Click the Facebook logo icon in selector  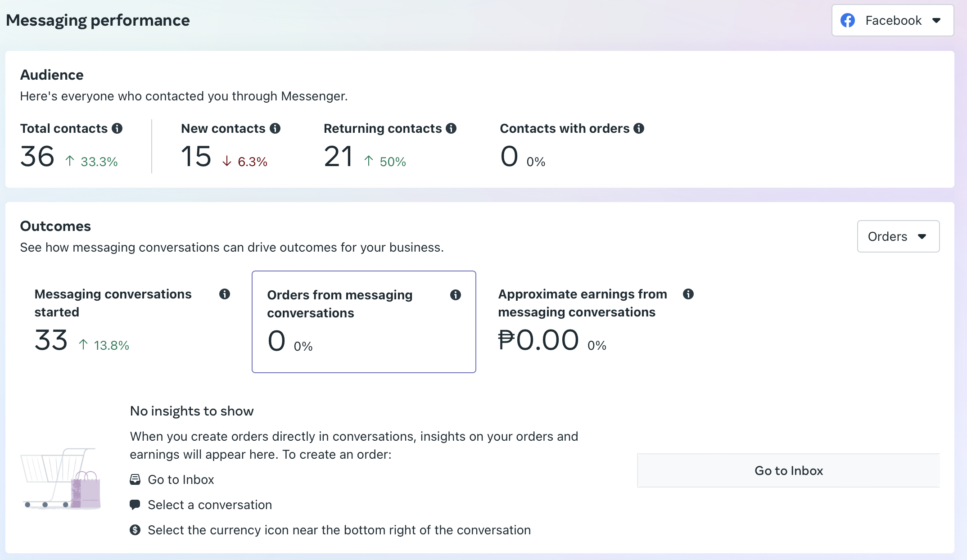tap(848, 20)
